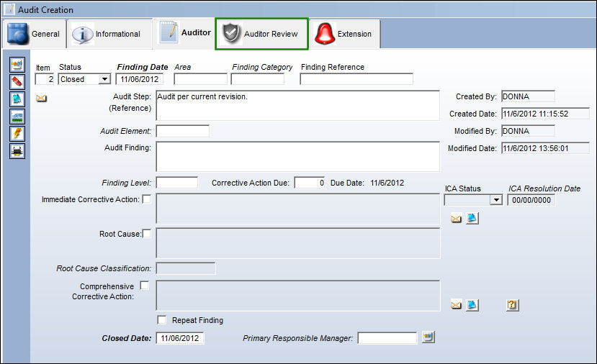Select the Auditor tab

(x=184, y=33)
